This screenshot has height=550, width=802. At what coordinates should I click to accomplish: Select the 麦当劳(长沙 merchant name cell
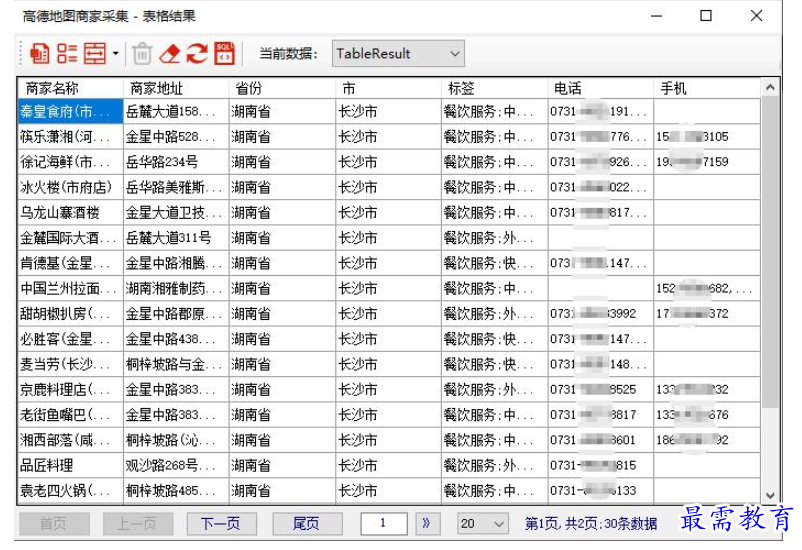(70, 364)
